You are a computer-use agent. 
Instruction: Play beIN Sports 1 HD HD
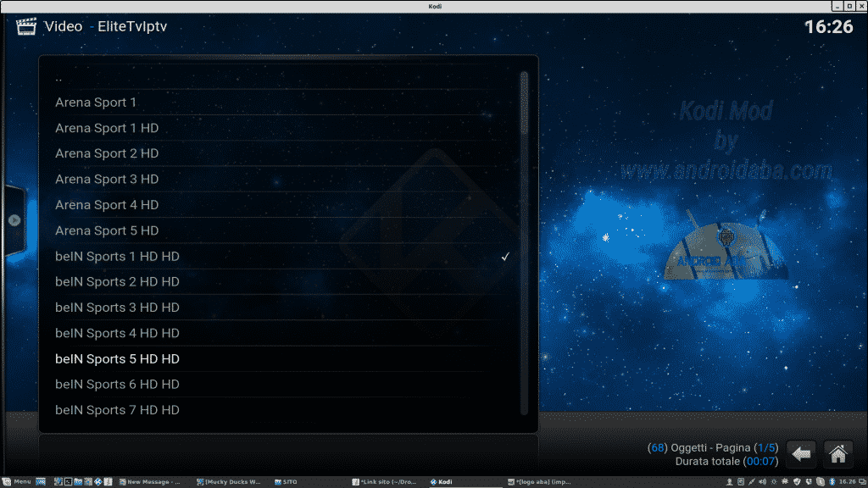[x=280, y=256]
